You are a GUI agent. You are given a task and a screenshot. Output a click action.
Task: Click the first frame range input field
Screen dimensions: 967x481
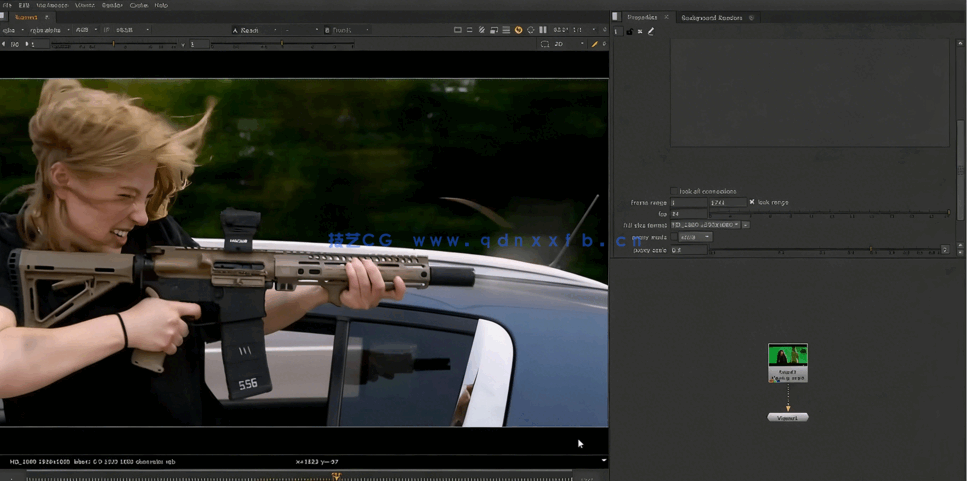click(x=687, y=202)
